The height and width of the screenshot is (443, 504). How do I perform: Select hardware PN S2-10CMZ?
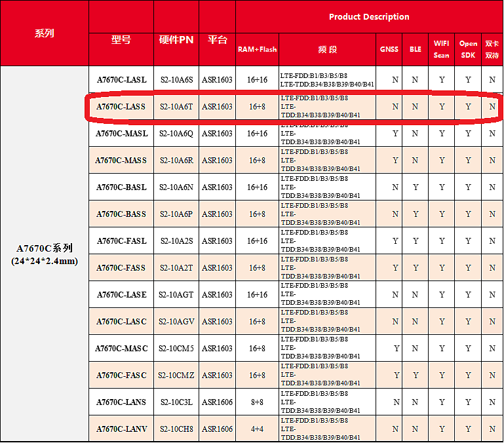pyautogui.click(x=176, y=375)
